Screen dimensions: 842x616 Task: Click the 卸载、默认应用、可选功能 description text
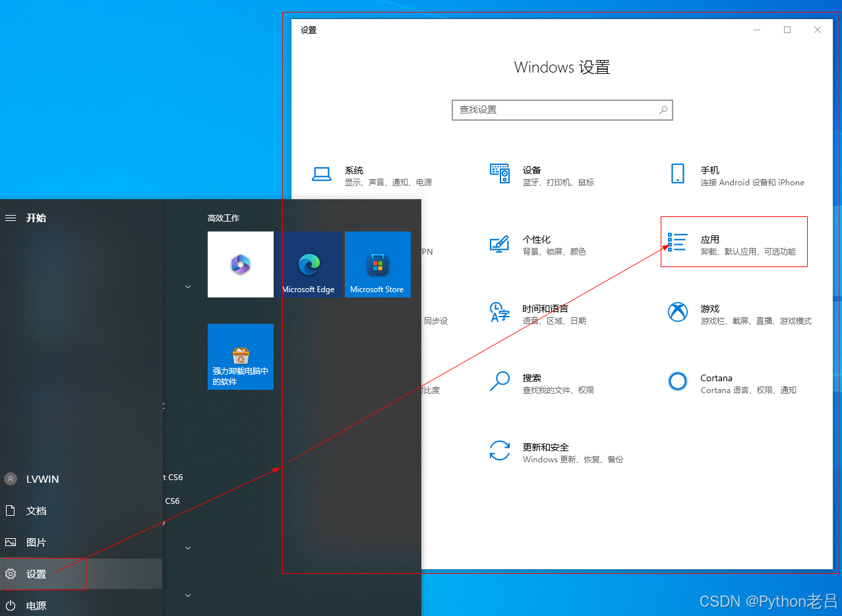pos(748,252)
